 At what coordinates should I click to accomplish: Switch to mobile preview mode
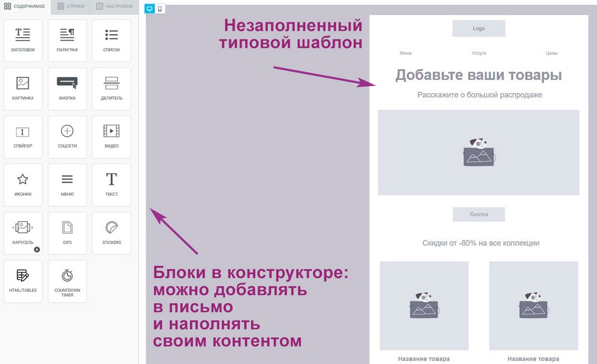point(160,9)
